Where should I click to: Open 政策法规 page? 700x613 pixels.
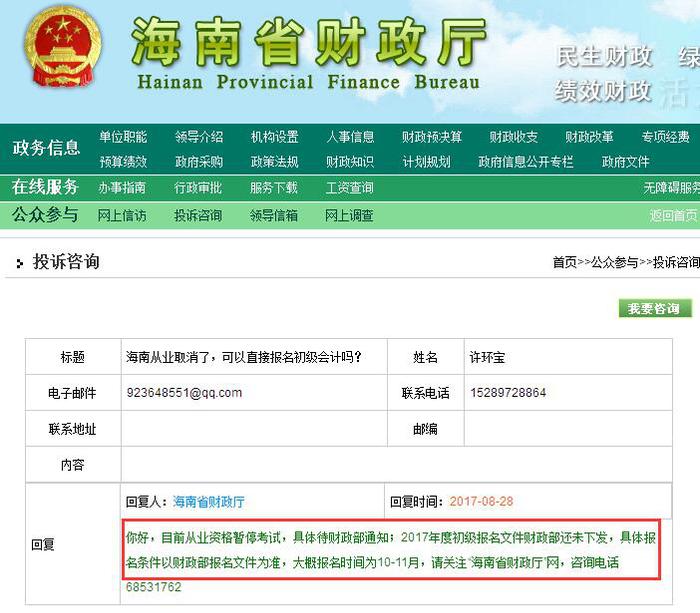274,161
